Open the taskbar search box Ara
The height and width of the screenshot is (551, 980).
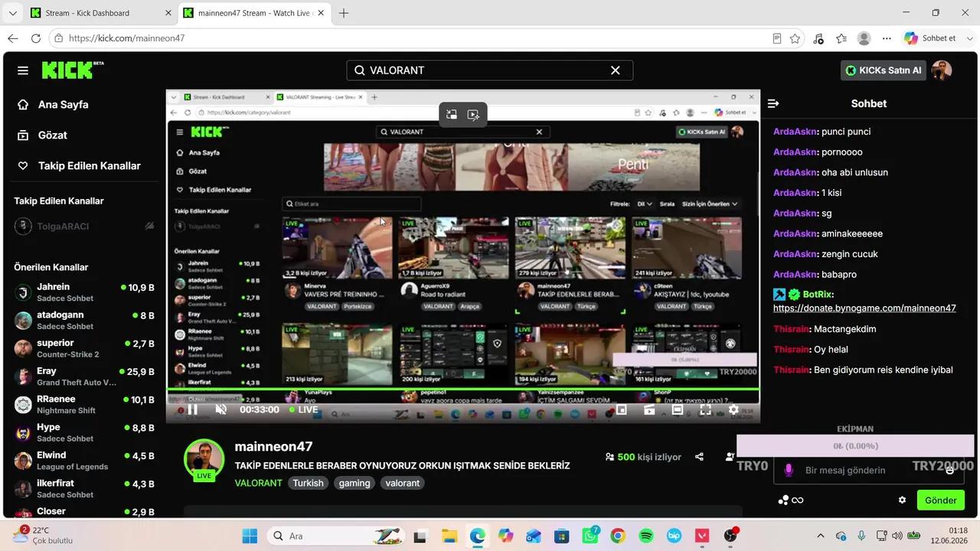coord(336,536)
